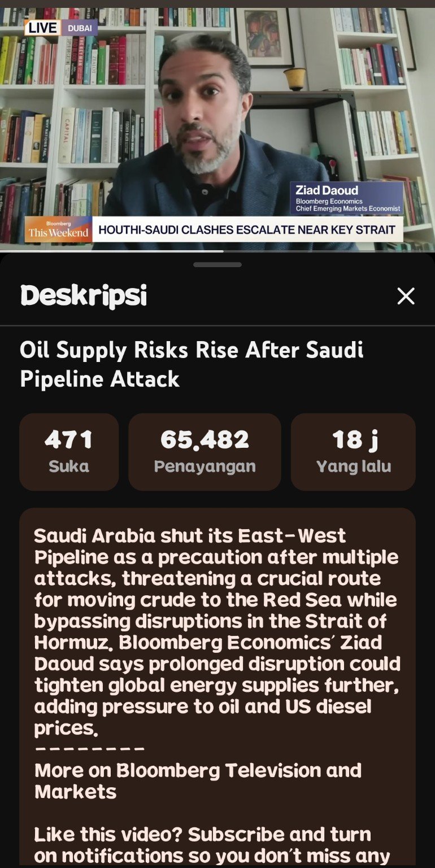Tap the Bloomberg This Weekend logo
This screenshot has height=868, width=435.
click(59, 230)
